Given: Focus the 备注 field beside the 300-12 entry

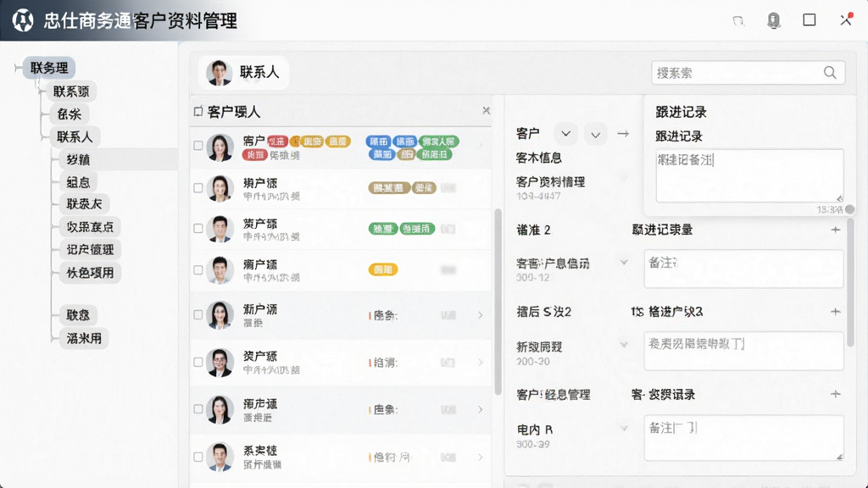Looking at the screenshot, I should tap(743, 269).
